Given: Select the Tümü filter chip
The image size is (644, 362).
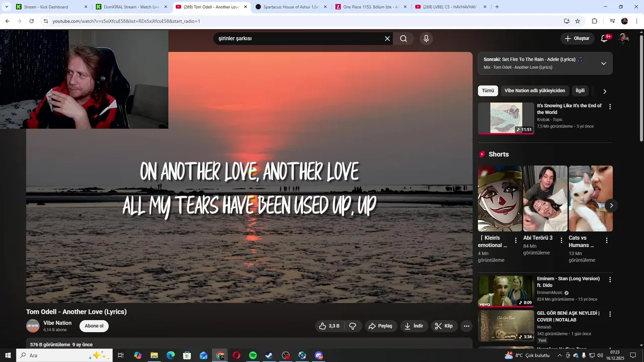Looking at the screenshot, I should (488, 90).
